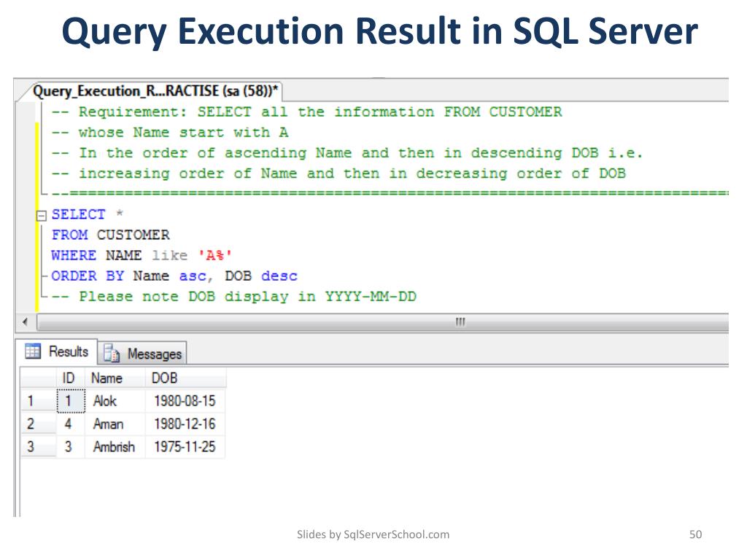747x560 pixels.
Task: Click the 'Aman' name cell
Action: click(x=115, y=424)
